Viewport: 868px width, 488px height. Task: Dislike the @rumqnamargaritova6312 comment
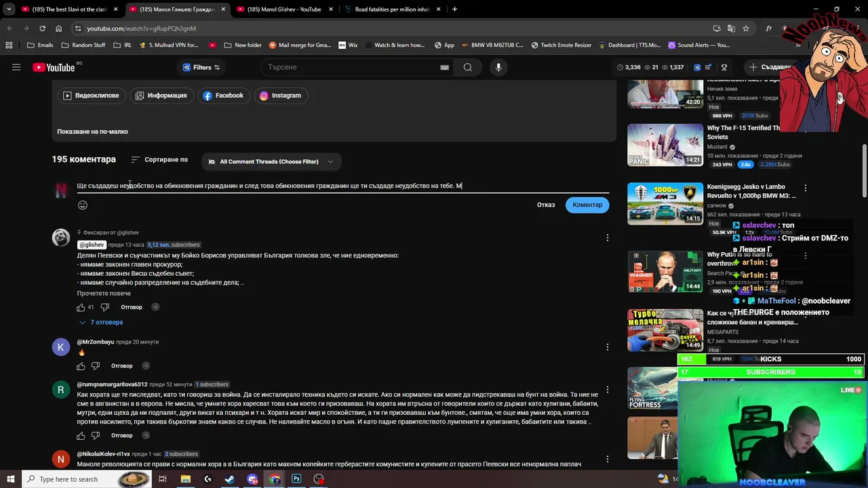(x=96, y=436)
